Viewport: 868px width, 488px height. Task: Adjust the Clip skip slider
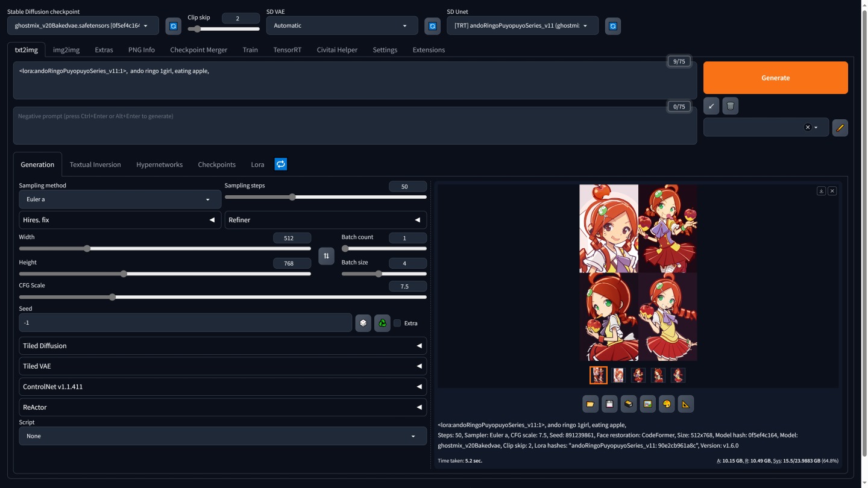224,29
